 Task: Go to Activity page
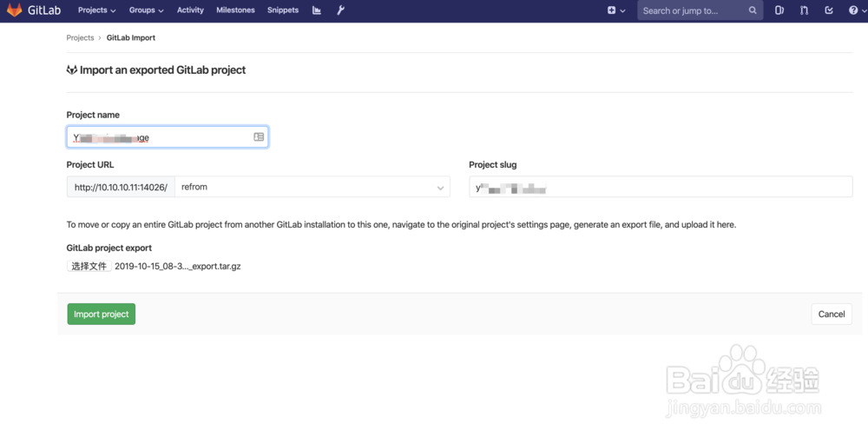tap(190, 10)
